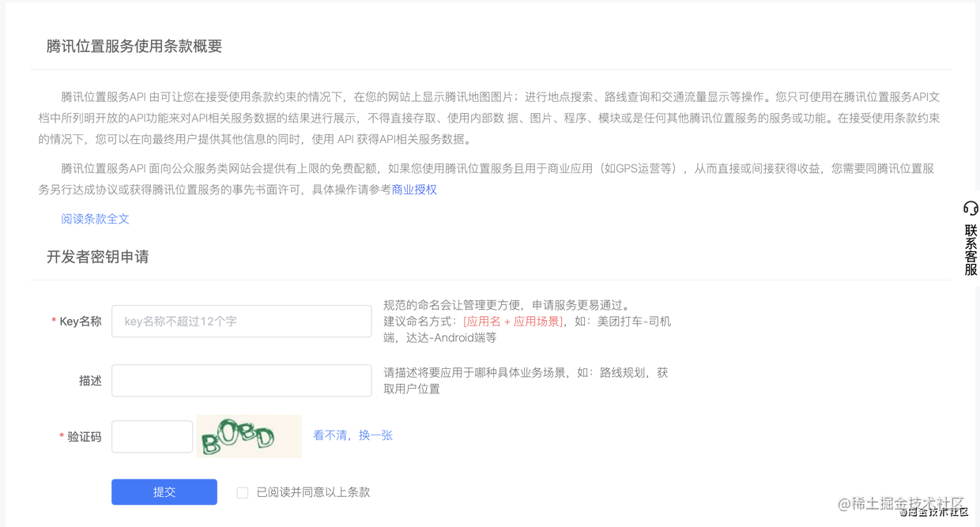Image resolution: width=980 pixels, height=527 pixels.
Task: Submit the developer key application
Action: click(x=164, y=491)
